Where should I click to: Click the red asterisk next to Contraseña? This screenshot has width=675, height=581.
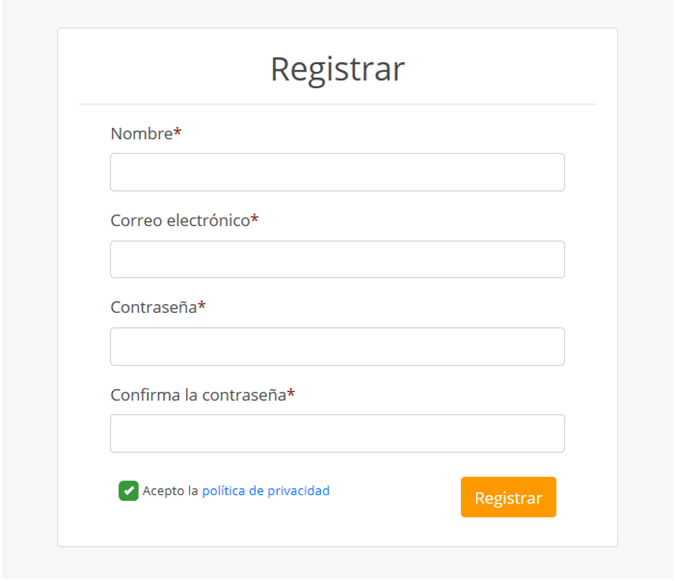click(202, 306)
